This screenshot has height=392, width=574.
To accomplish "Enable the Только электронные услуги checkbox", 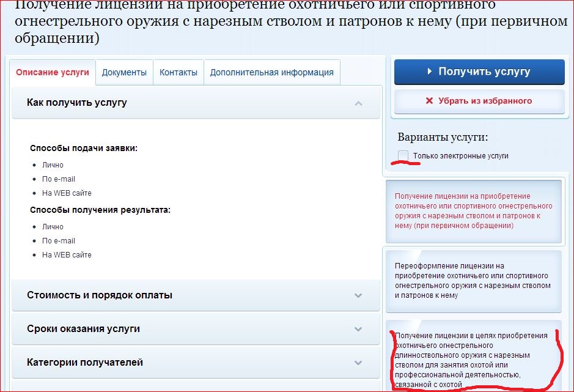I will pos(403,155).
